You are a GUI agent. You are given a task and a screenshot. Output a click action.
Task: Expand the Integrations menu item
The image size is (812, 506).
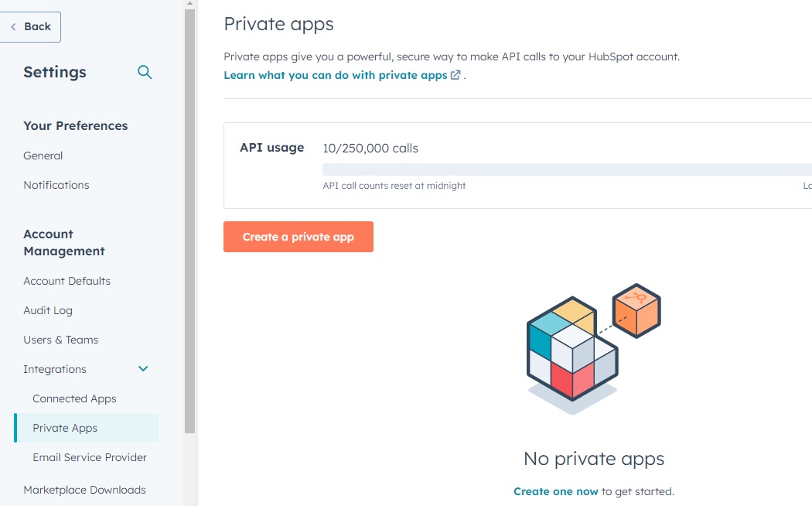coord(55,369)
